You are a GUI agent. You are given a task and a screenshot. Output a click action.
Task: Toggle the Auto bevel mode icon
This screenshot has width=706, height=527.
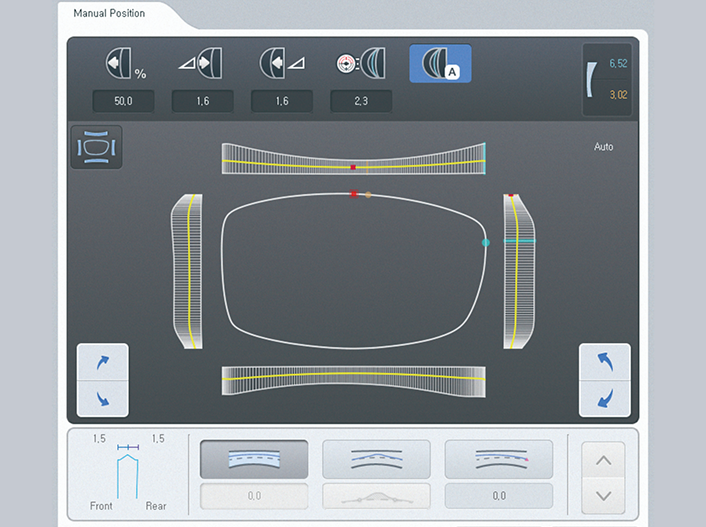coord(440,63)
